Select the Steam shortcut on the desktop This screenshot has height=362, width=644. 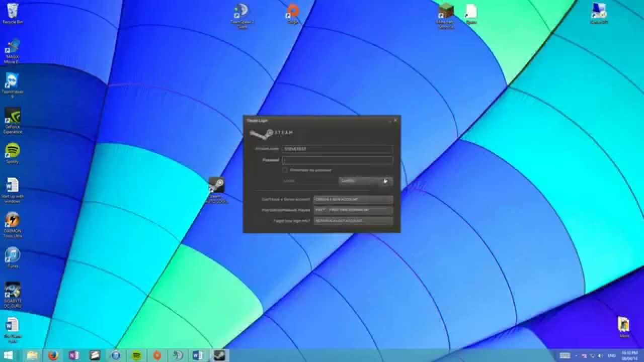click(216, 190)
